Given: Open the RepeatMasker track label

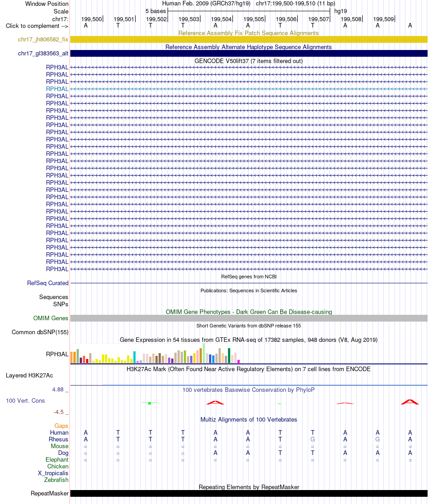Looking at the screenshot, I should pyautogui.click(x=50, y=493).
